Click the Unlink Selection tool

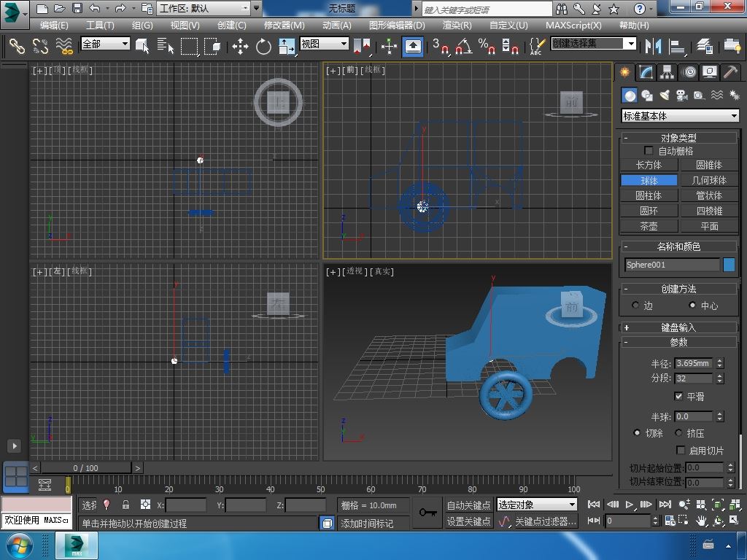tap(40, 46)
